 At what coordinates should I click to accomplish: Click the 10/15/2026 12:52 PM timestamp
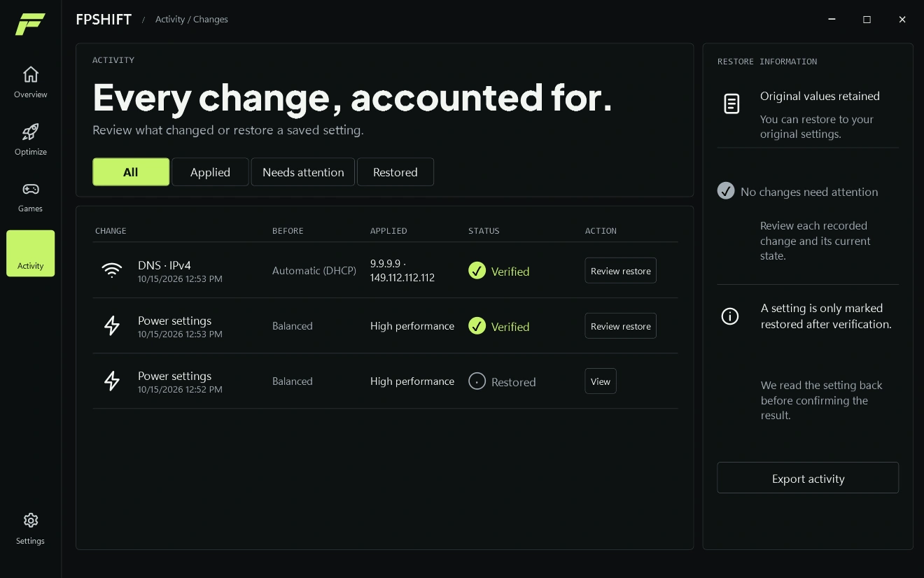click(180, 390)
